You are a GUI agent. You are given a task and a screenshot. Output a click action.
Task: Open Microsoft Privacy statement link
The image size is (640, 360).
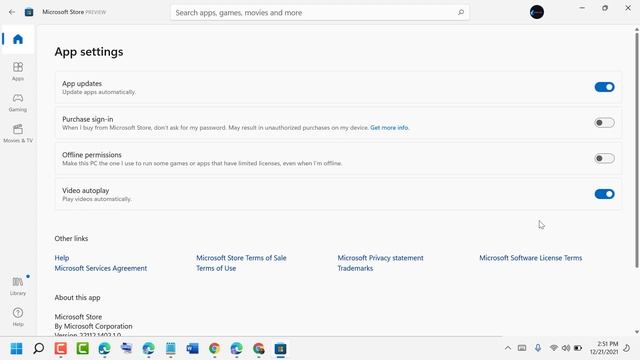(x=380, y=258)
